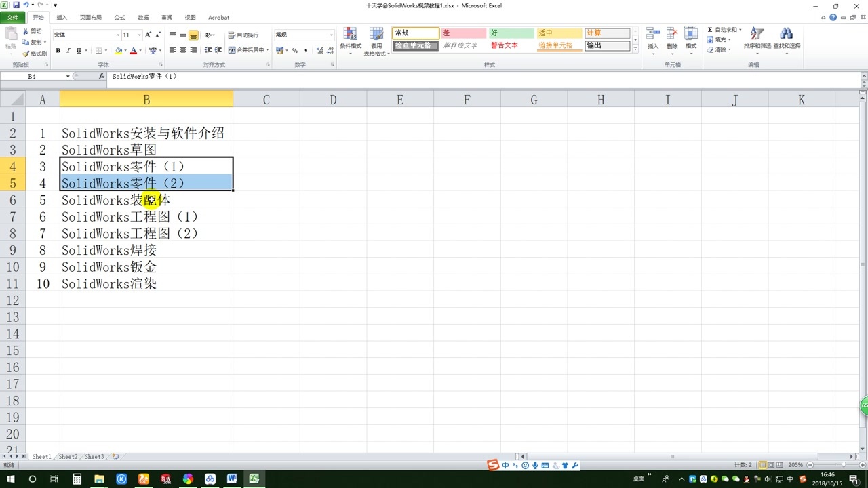Screen dimensions: 868x488
Task: Open Conditional Formatting (条件格式)
Action: 351,41
